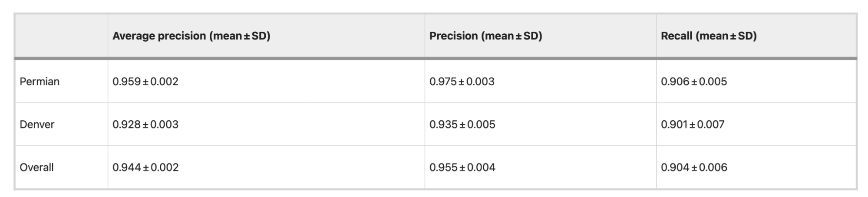The image size is (868, 197).
Task: Click Overall precision value 0.955 ± 0.004
Action: click(x=462, y=167)
